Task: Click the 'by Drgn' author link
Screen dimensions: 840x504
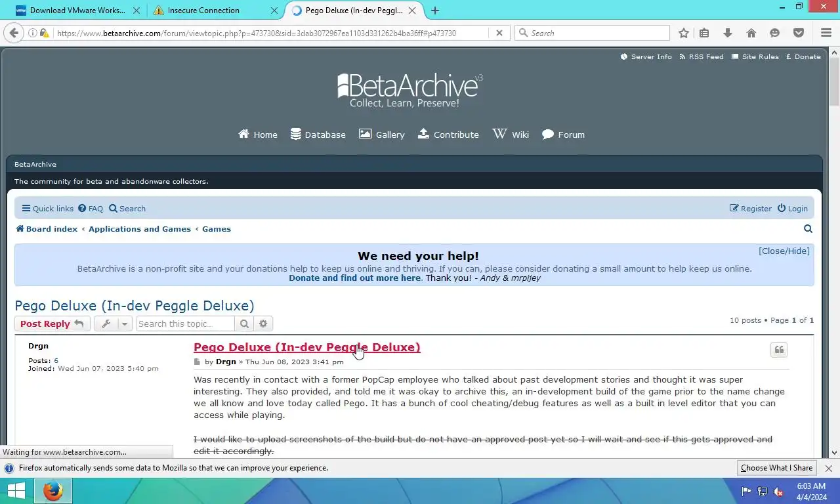Action: [226, 362]
